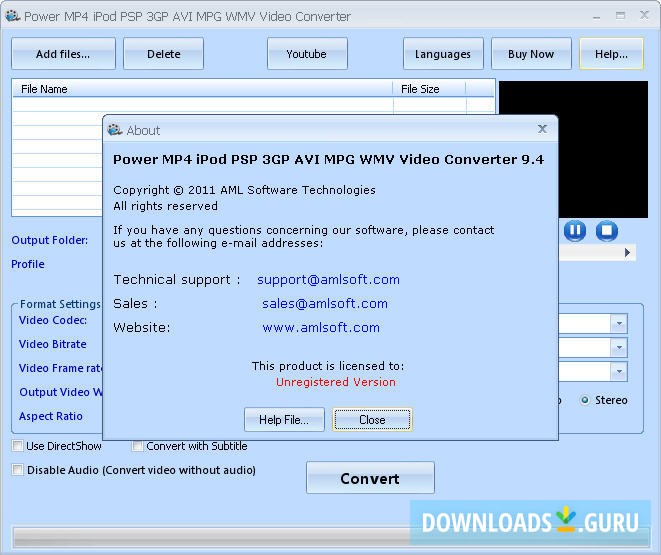Image resolution: width=661 pixels, height=555 pixels.
Task: Select the Stereo radio button
Action: [585, 400]
